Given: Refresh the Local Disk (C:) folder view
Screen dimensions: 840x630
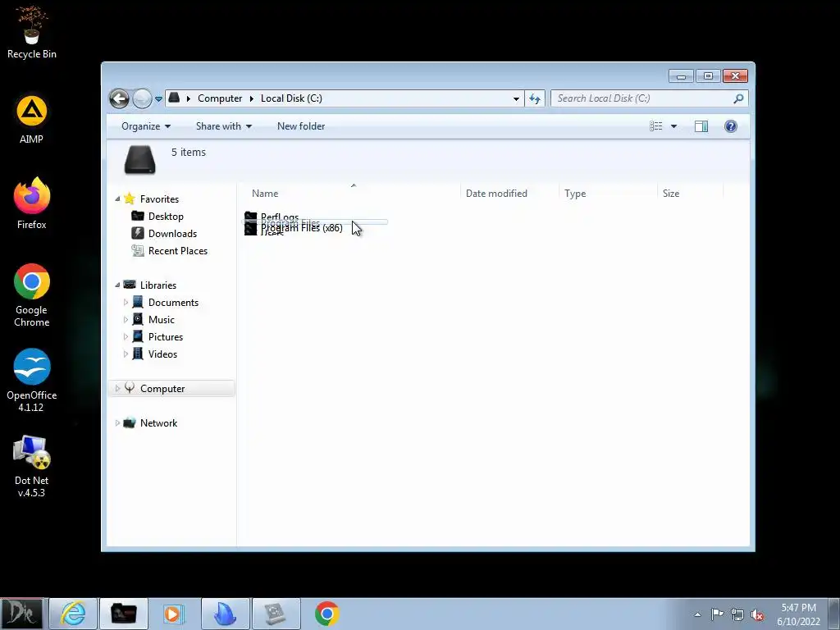Looking at the screenshot, I should tap(535, 98).
